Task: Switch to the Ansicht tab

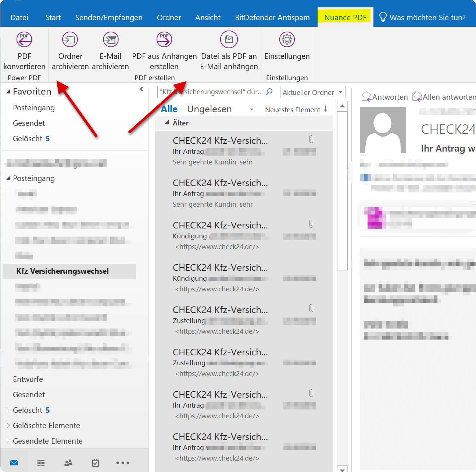Action: (208, 17)
